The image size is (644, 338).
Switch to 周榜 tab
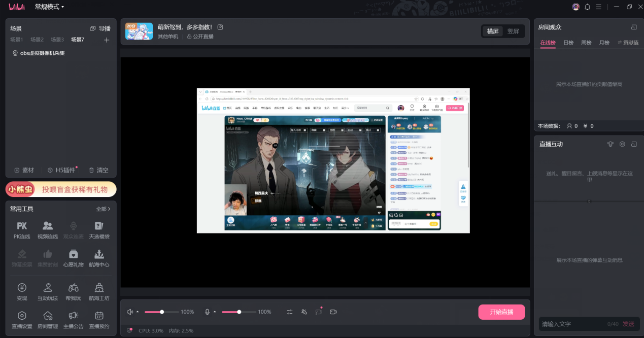586,43
